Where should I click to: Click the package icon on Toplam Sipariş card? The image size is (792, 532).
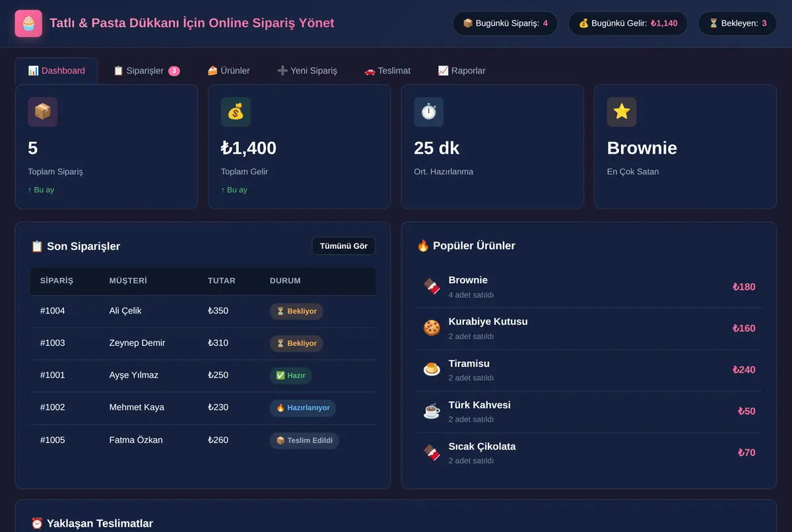pos(42,112)
